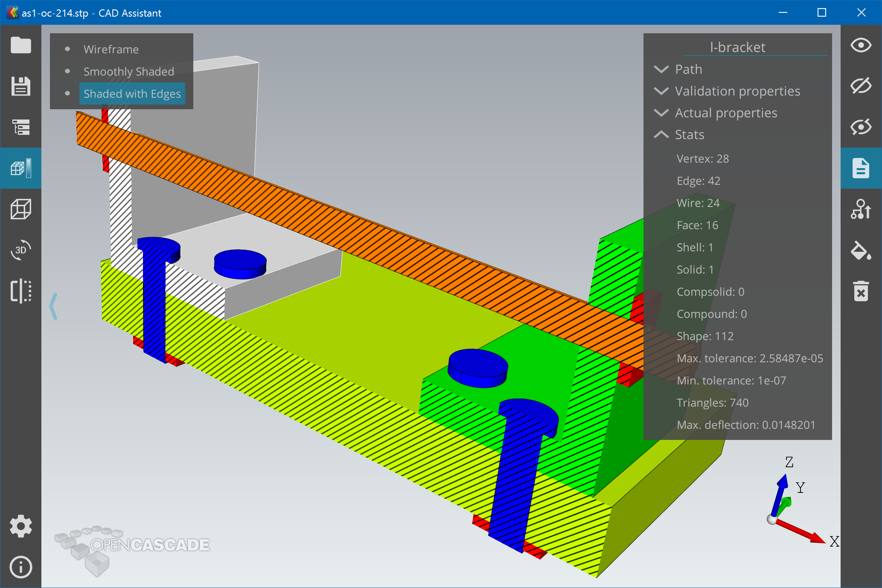Click the show-only eye with arrows icon
This screenshot has height=588, width=882.
(x=861, y=127)
